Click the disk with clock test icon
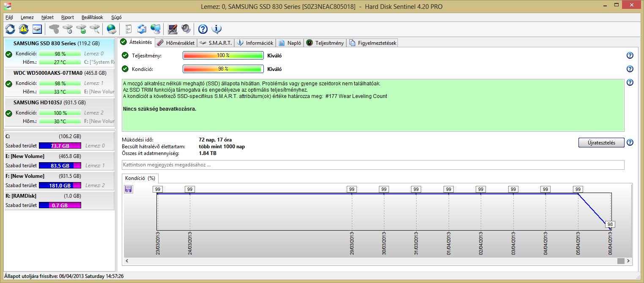The width and height of the screenshot is (644, 283). [x=67, y=29]
